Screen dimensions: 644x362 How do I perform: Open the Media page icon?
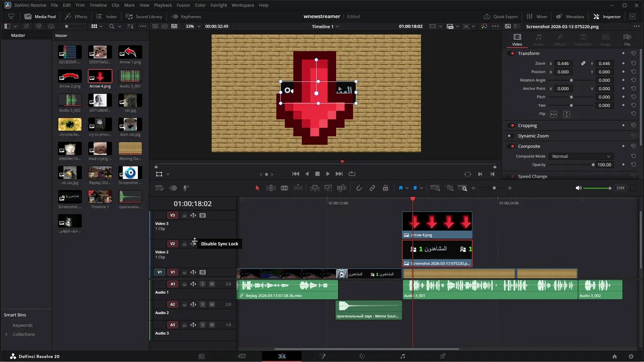[x=201, y=356]
